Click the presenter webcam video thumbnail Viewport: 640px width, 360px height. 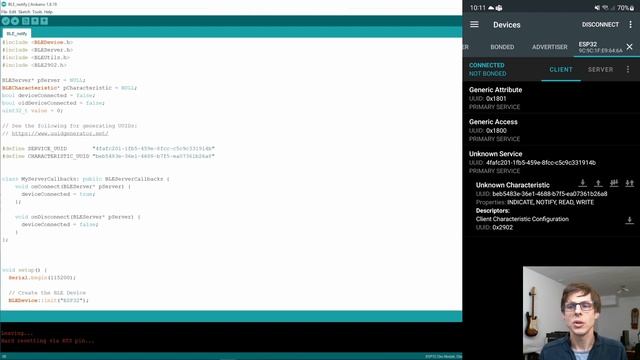click(x=582, y=313)
